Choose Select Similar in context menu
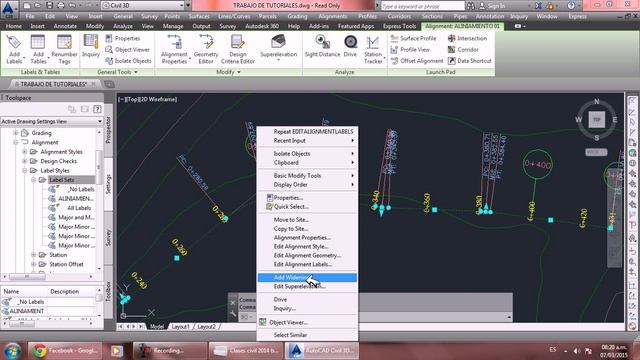Viewport: 640px width, 360px height. coord(307,335)
